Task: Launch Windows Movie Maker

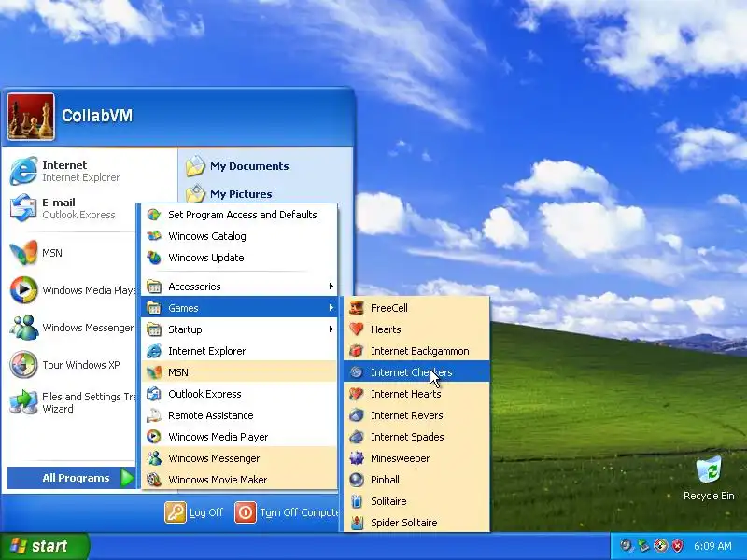Action: coord(239,480)
